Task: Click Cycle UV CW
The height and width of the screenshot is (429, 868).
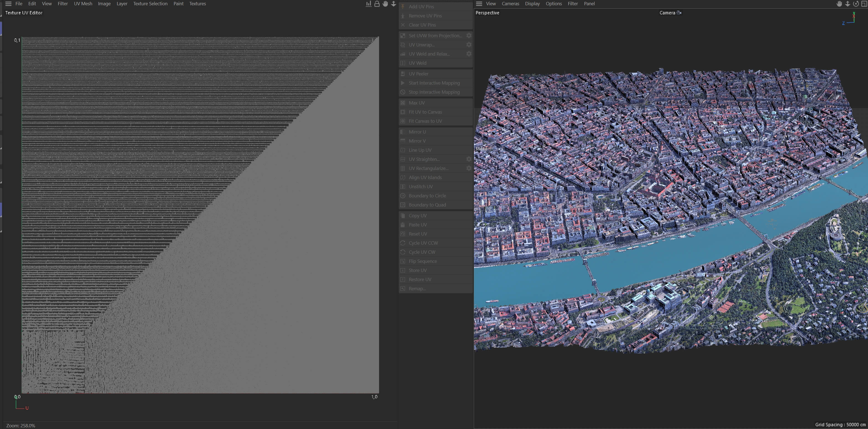Action: 436,252
